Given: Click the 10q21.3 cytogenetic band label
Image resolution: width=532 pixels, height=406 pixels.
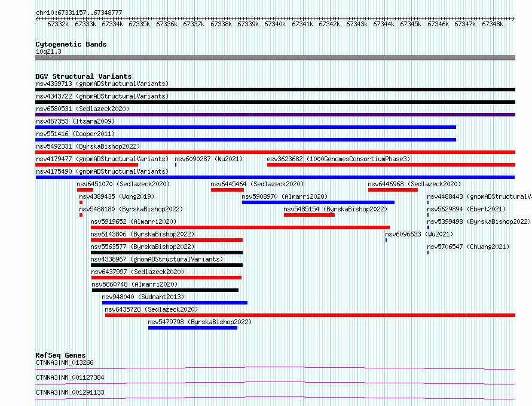Looking at the screenshot, I should (x=48, y=51).
